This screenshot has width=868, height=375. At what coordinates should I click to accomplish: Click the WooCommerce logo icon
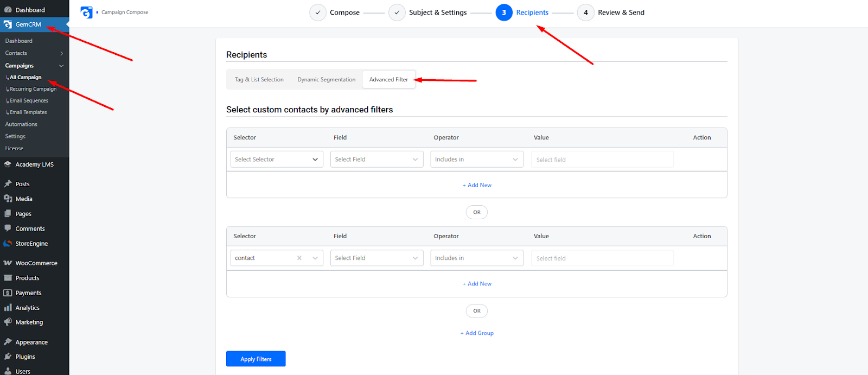[8, 263]
